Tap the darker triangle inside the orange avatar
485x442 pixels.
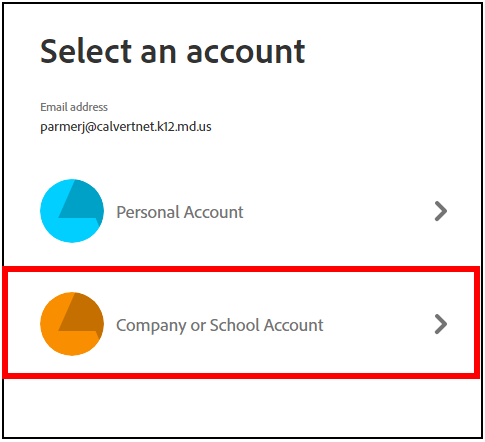(81, 315)
